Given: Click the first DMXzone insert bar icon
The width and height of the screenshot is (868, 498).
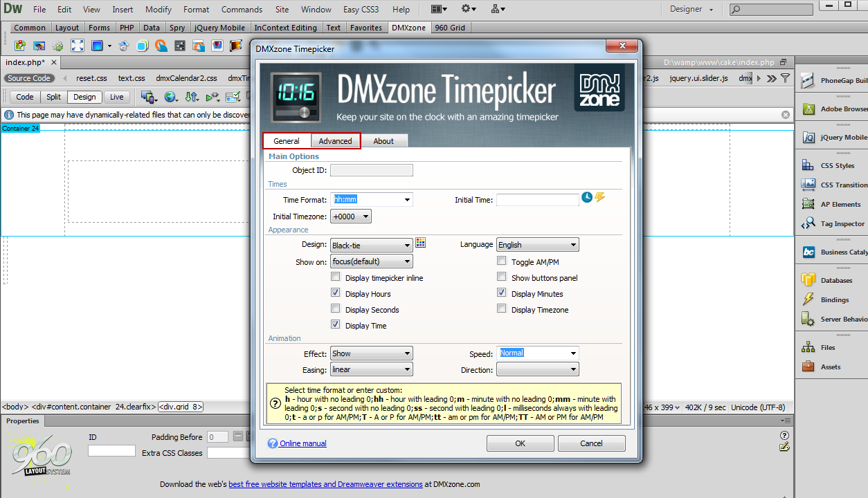Looking at the screenshot, I should point(20,46).
